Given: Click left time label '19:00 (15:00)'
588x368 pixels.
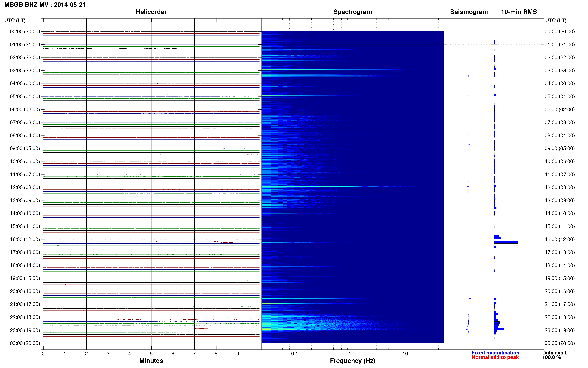Looking at the screenshot, I should pyautogui.click(x=25, y=278).
